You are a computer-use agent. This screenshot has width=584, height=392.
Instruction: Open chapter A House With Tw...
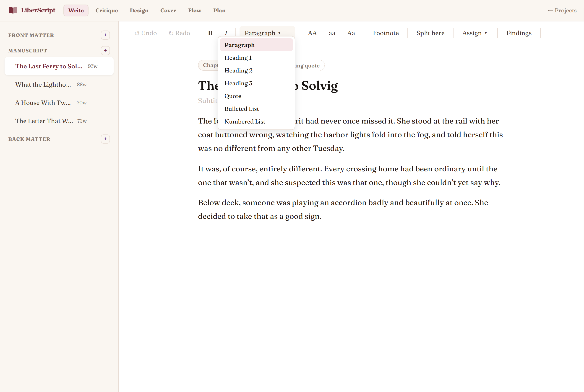click(59, 103)
